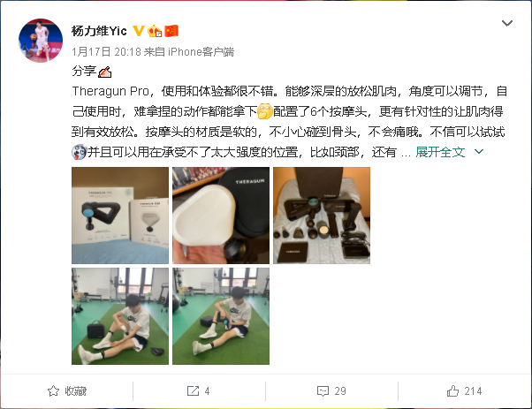Click the writing hand emoji after 分享
Viewport: 532px width, 409px height.
tap(104, 72)
